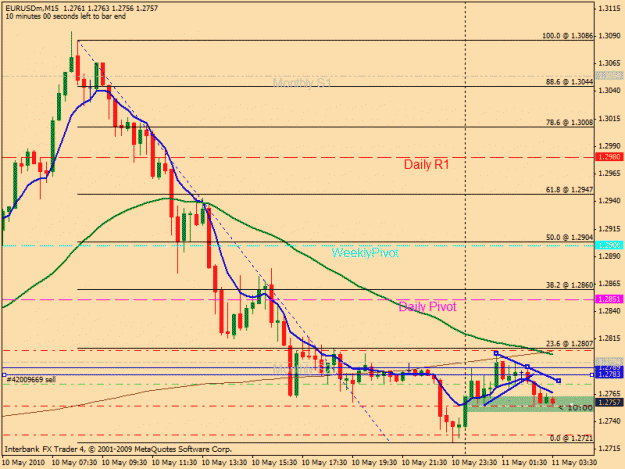Image resolution: width=625 pixels, height=469 pixels.
Task: Click the 1.2890 price axis label
Action: coord(610,256)
